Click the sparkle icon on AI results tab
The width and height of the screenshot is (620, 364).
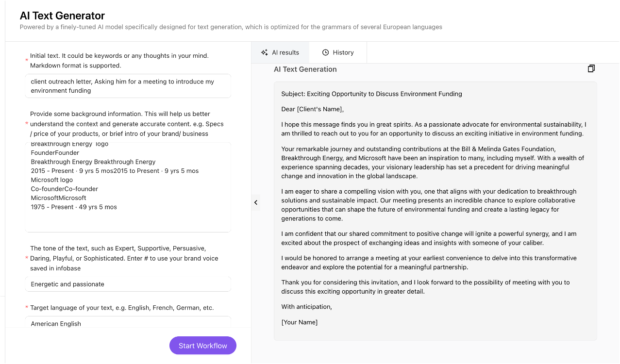pyautogui.click(x=264, y=52)
